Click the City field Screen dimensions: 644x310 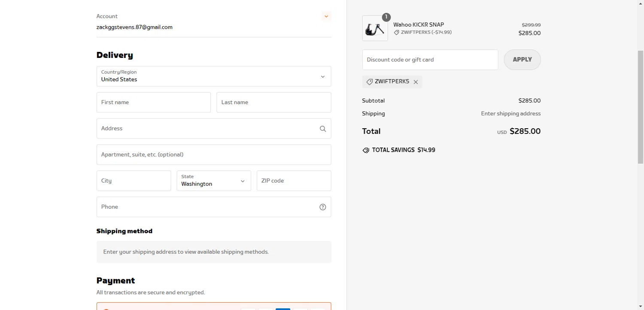[x=134, y=181]
